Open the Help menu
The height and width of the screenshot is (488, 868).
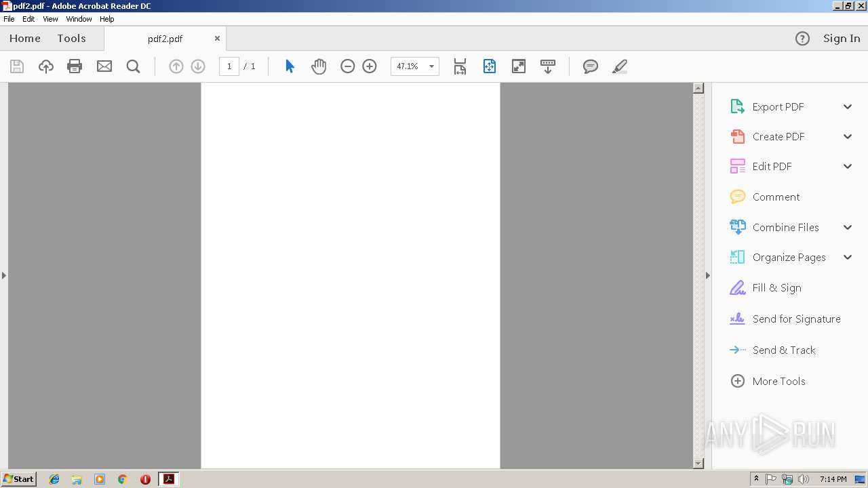tap(107, 19)
